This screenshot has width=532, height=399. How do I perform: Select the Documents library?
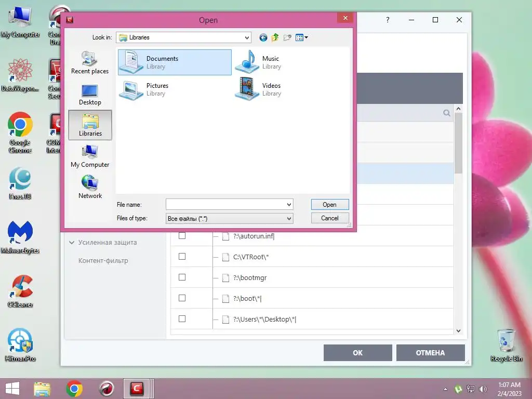click(x=175, y=62)
